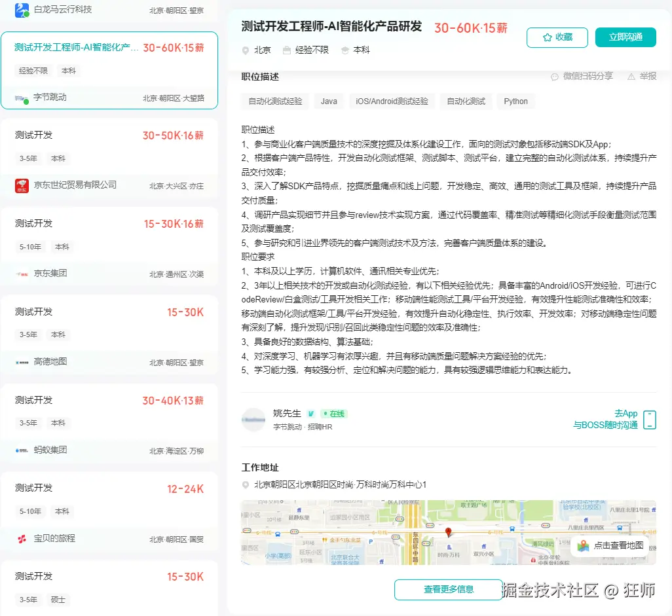Click 京东集团 company name

point(50,273)
